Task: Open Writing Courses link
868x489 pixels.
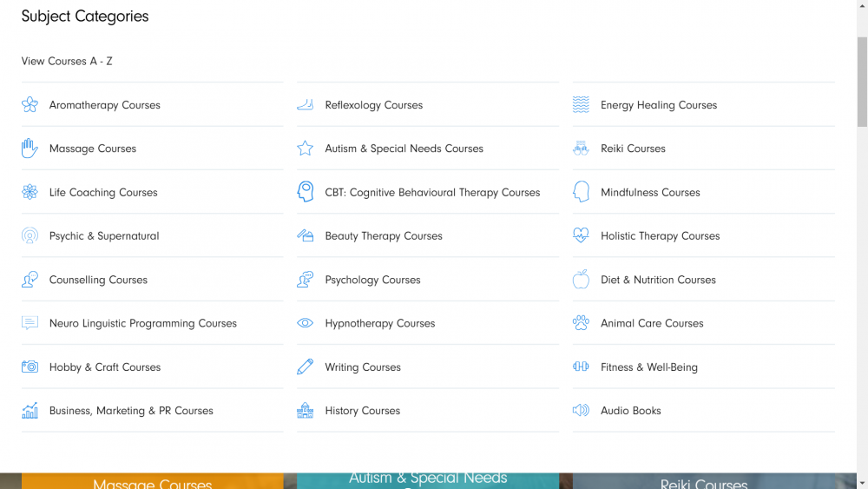Action: click(363, 367)
